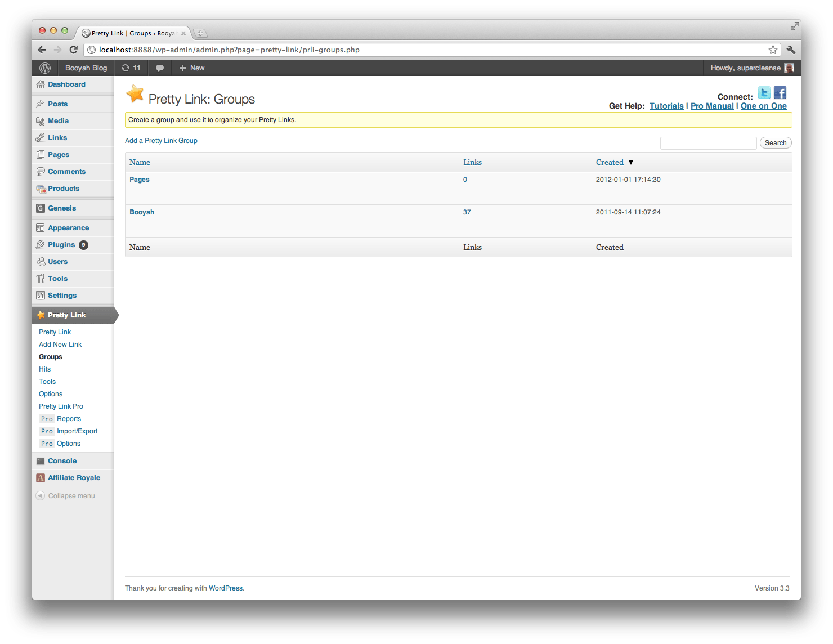Open the comments bubble in admin bar
The width and height of the screenshot is (833, 644).
click(x=160, y=68)
